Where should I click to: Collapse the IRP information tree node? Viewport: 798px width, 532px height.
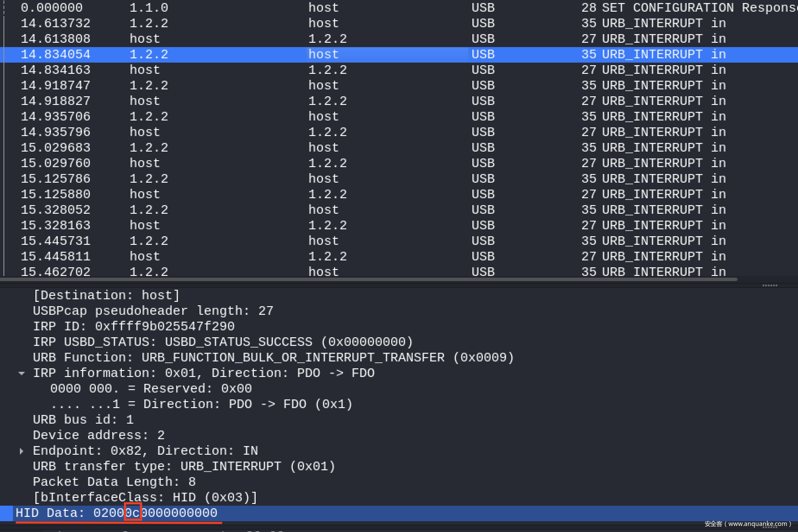(22, 374)
